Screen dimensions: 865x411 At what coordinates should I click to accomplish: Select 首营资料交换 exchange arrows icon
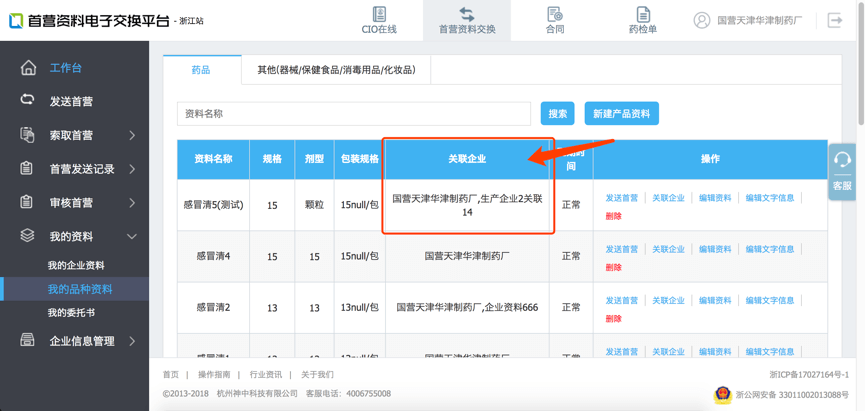coord(467,14)
